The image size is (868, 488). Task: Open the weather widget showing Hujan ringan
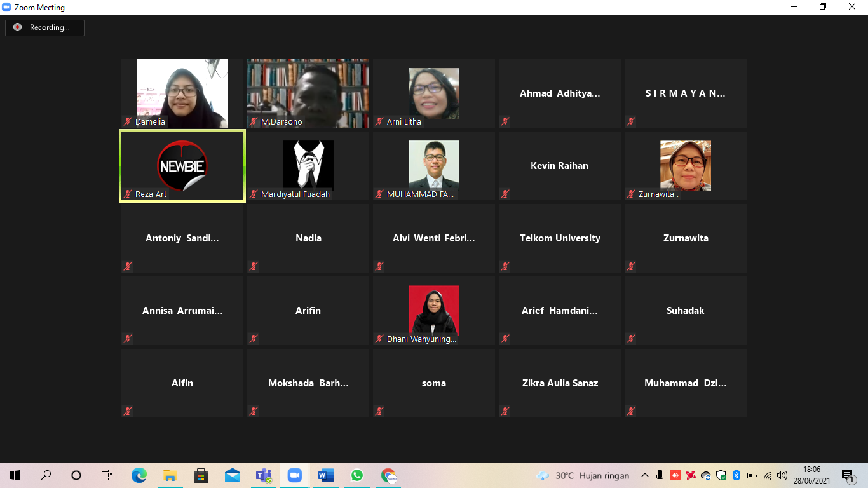[x=583, y=475]
